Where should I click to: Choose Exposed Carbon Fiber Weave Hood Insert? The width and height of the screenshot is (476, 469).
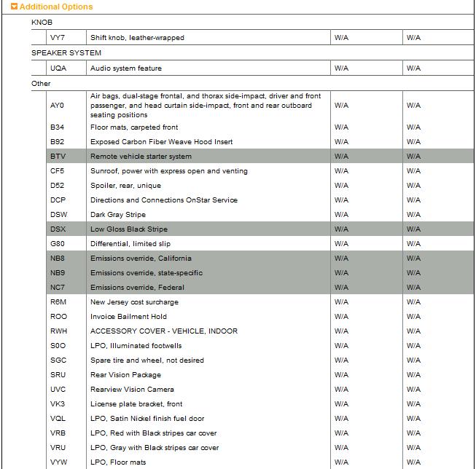(x=161, y=142)
